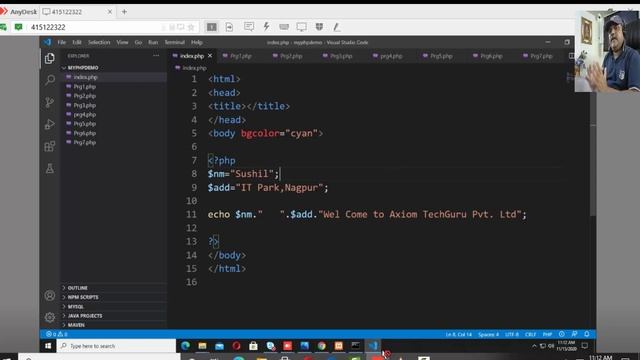The image size is (640, 360).
Task: Open Prg5.php in the Explorer tree
Action: 114,124
